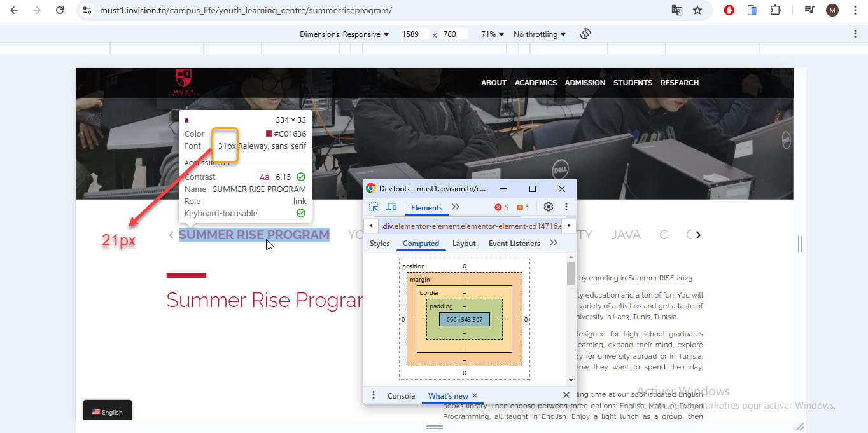This screenshot has width=868, height=433.
Task: Expand more DevTools panels next to Elements
Action: [456, 207]
